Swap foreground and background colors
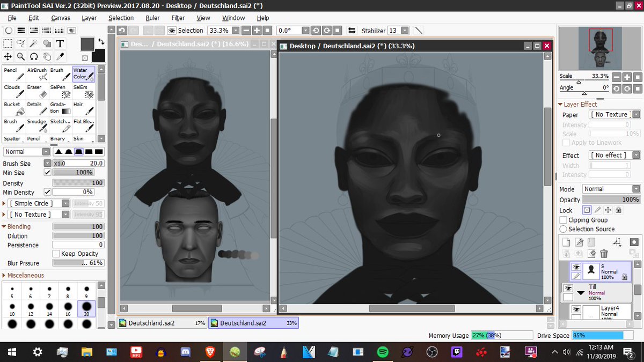 tap(101, 41)
